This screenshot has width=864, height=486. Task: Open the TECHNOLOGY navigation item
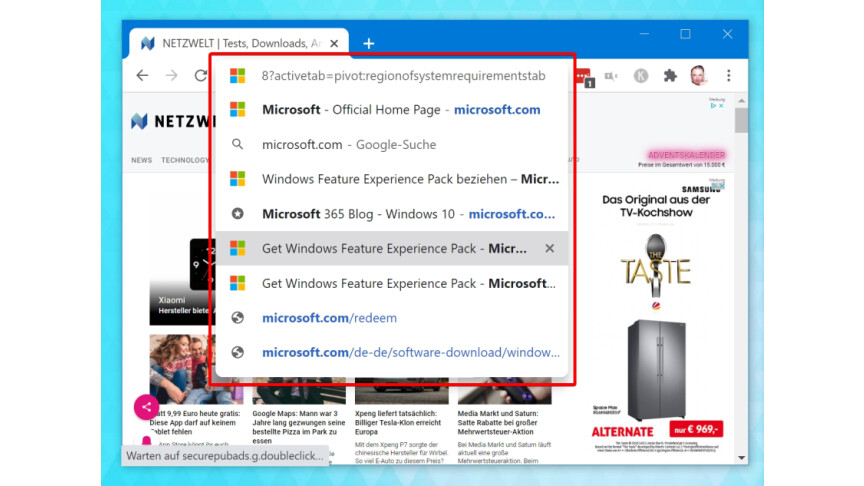coord(185,160)
